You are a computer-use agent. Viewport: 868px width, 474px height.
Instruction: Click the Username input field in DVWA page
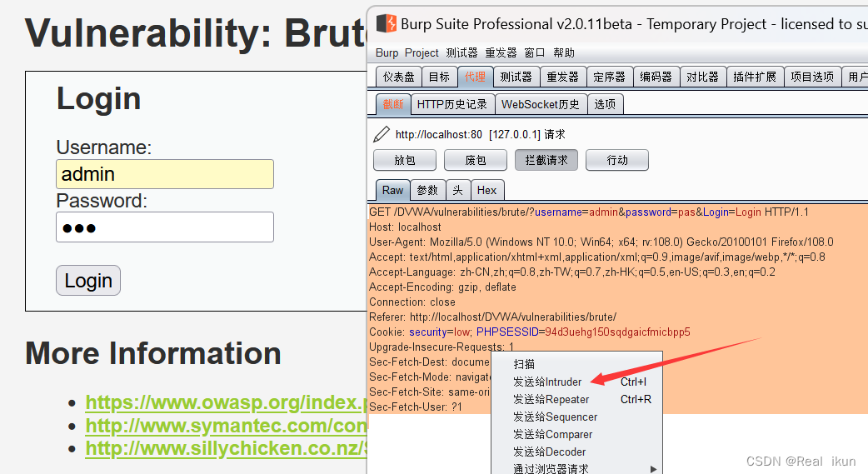pyautogui.click(x=164, y=174)
